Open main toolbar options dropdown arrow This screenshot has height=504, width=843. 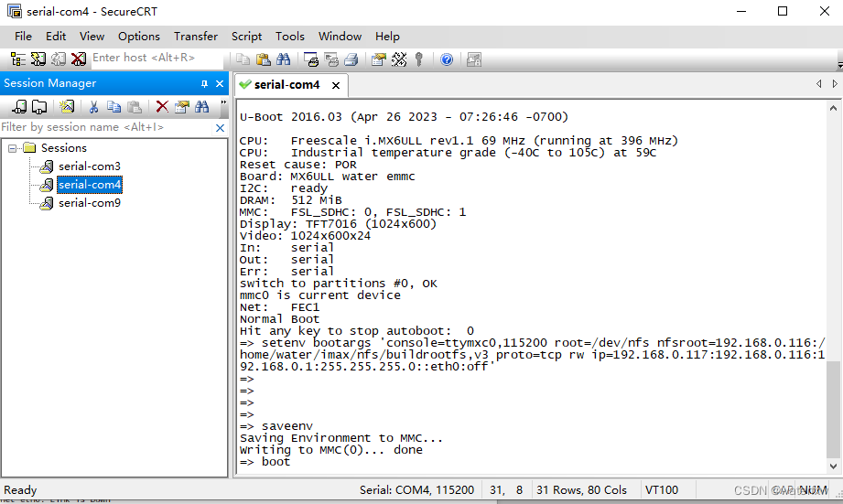pos(839,64)
